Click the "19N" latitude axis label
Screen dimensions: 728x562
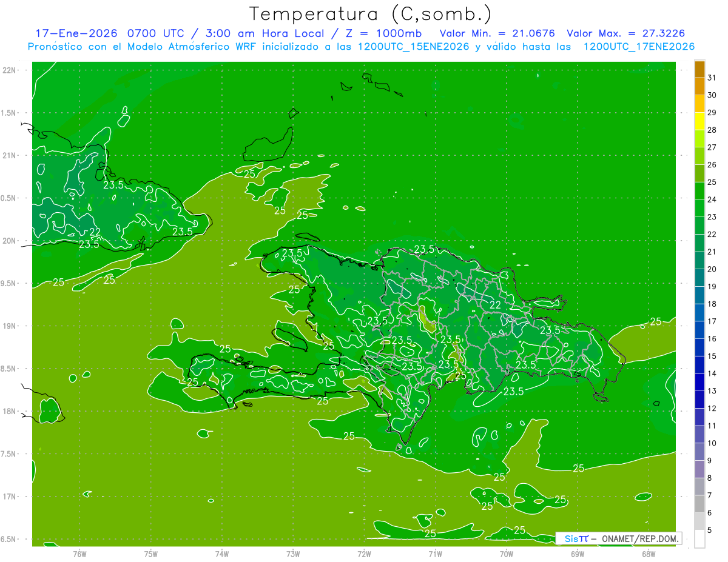(x=9, y=326)
